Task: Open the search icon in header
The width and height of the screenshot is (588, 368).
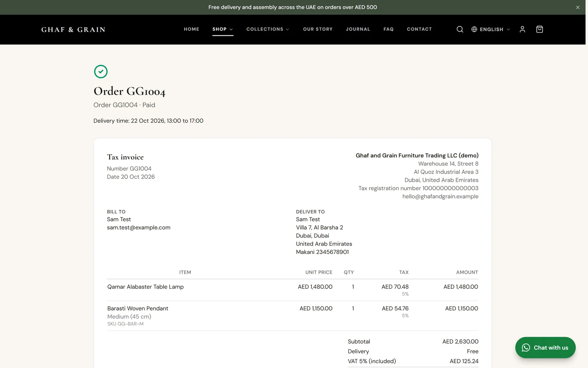Action: (460, 29)
